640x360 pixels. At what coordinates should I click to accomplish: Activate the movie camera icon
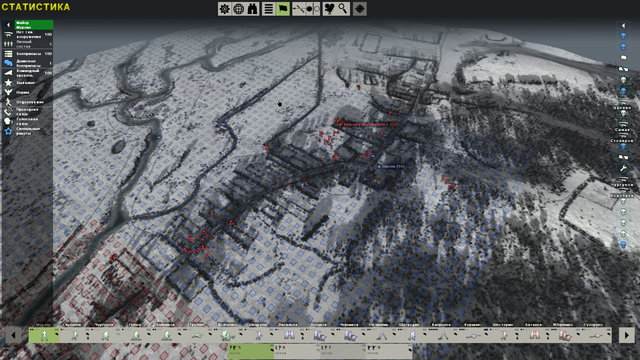pos(329,9)
